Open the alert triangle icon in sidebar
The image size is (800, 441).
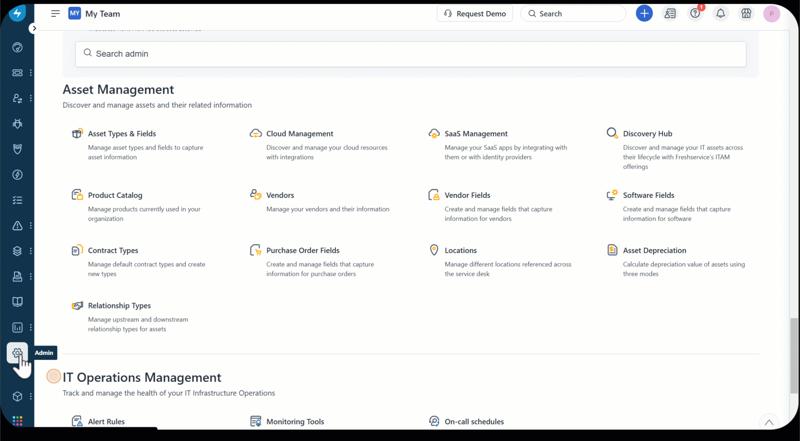pos(17,226)
